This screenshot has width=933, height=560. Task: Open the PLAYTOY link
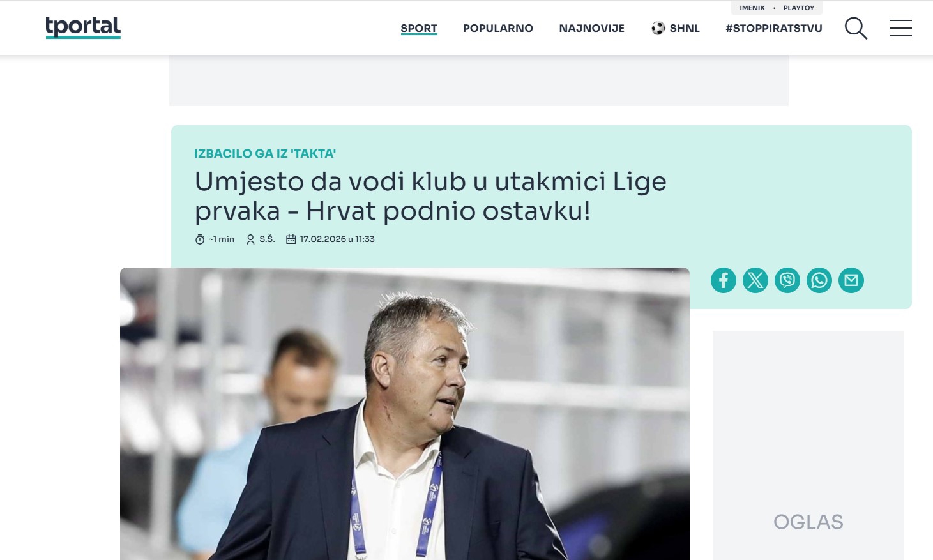point(799,8)
